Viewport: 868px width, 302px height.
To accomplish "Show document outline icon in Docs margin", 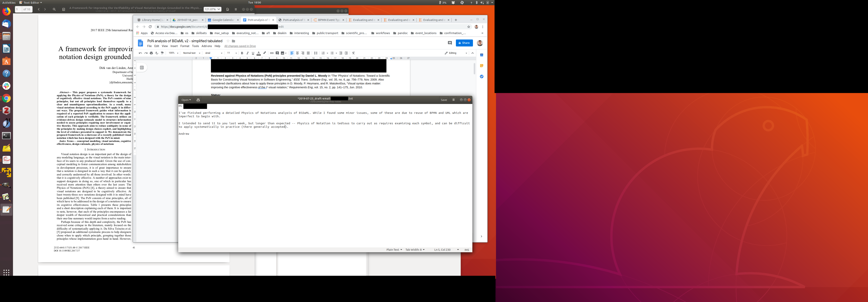I will click(x=142, y=68).
